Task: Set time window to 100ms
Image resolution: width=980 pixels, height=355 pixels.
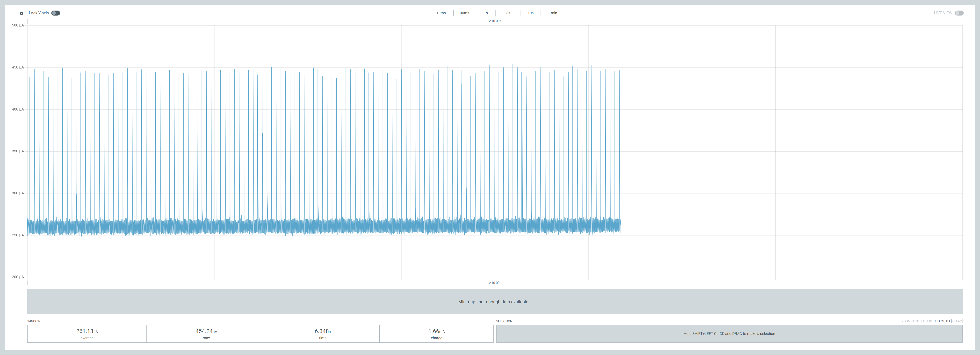Action: click(x=463, y=13)
